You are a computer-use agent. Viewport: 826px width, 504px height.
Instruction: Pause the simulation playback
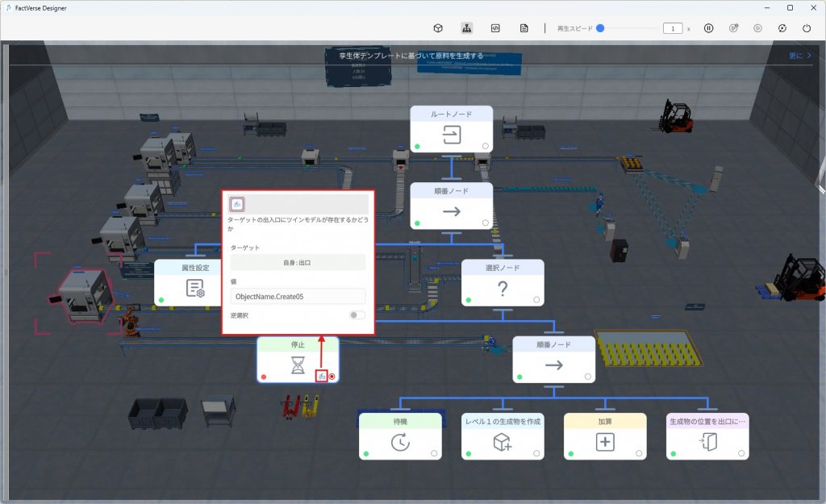click(x=708, y=28)
